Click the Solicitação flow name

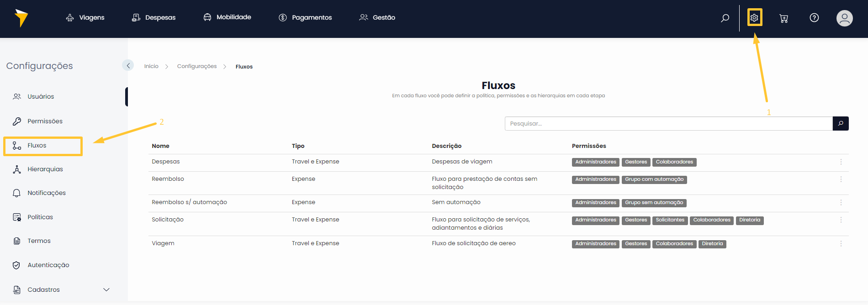point(168,220)
